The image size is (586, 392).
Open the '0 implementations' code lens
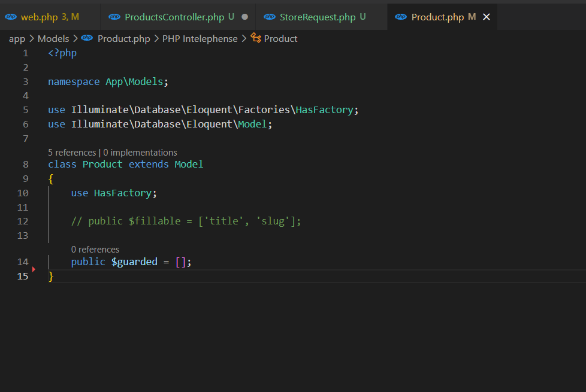point(140,153)
